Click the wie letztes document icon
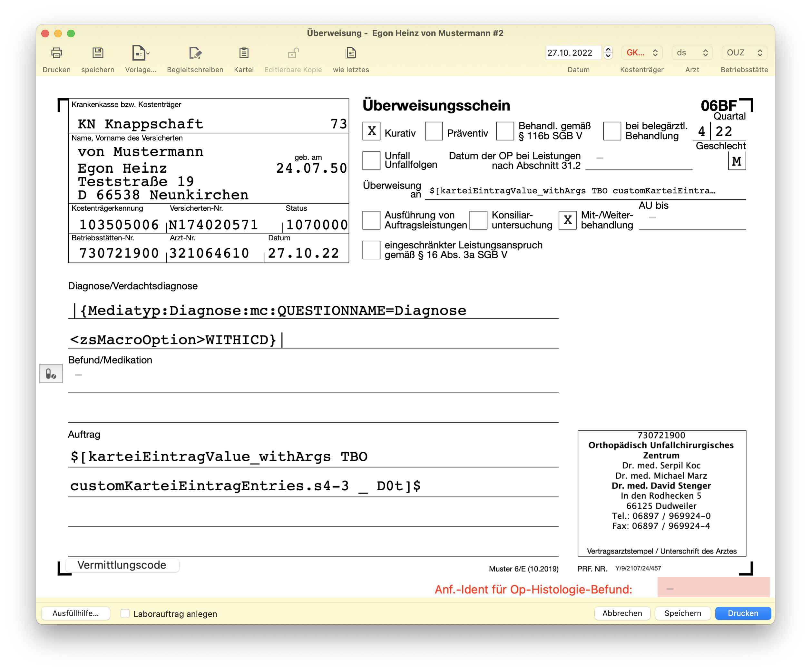The height and width of the screenshot is (672, 811). click(351, 53)
